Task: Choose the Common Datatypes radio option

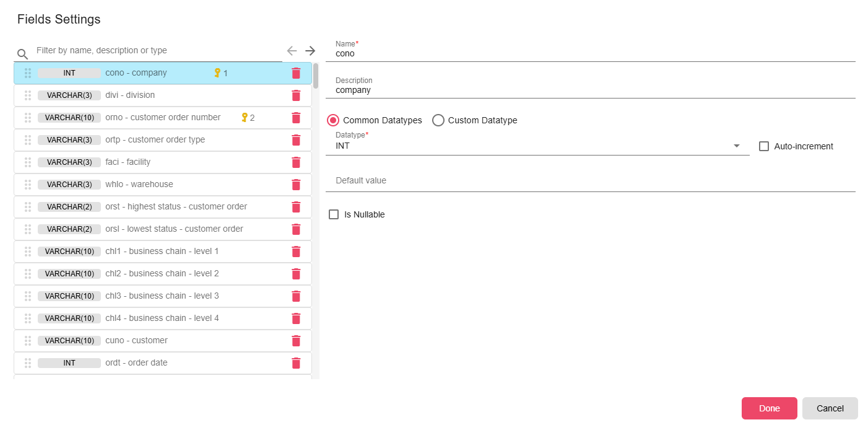Action: coord(333,120)
